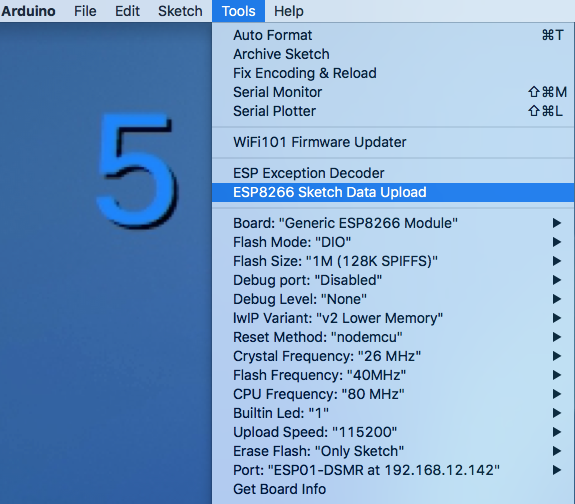Image resolution: width=575 pixels, height=504 pixels.
Task: Click the Upload Speed "115200" text
Action: tap(315, 432)
